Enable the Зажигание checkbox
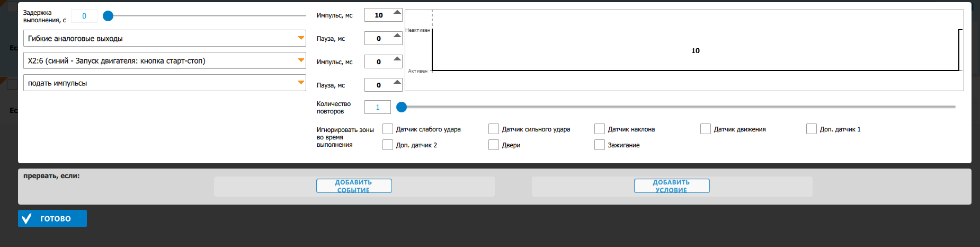 [x=600, y=145]
